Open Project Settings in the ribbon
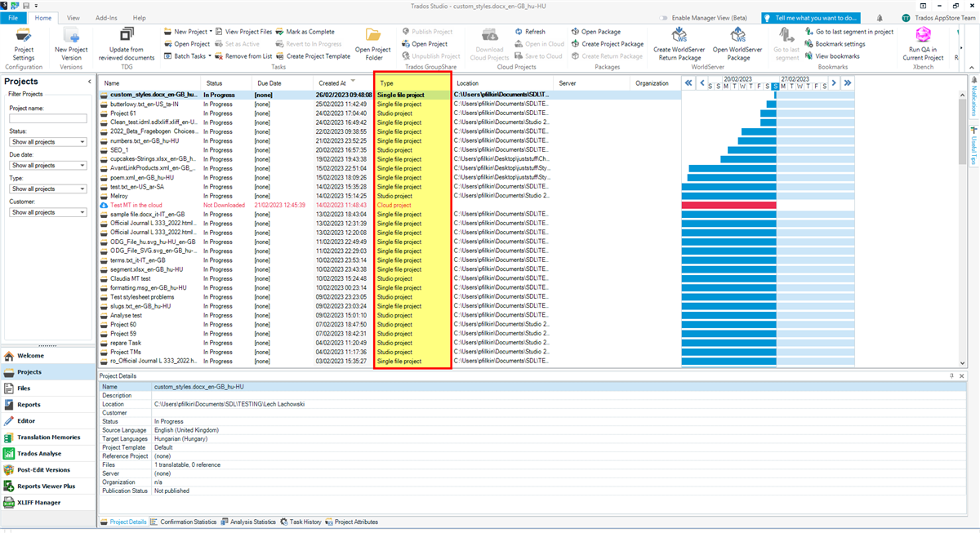 click(x=24, y=44)
